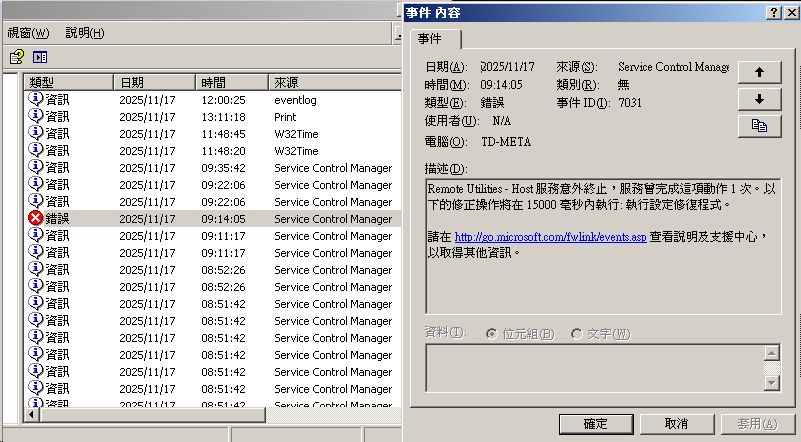The height and width of the screenshot is (442, 801).
Task: Click time cell 12:00:25
Action: [x=223, y=100]
